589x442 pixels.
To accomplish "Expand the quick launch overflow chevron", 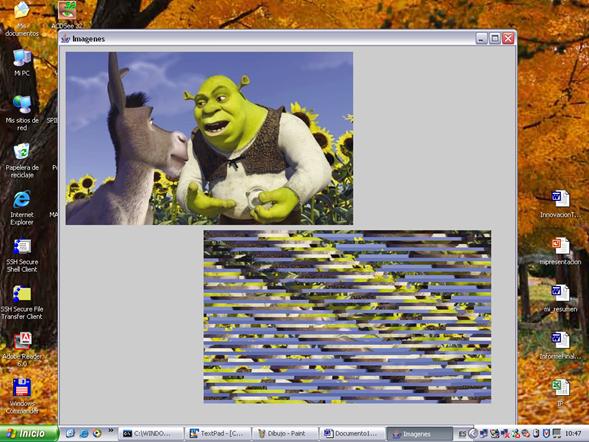I will (x=111, y=430).
